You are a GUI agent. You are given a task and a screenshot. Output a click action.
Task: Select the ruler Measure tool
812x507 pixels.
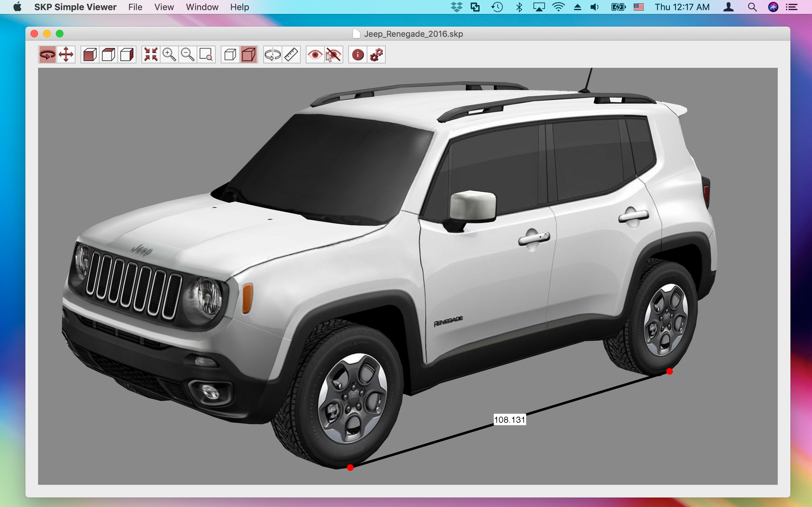291,54
